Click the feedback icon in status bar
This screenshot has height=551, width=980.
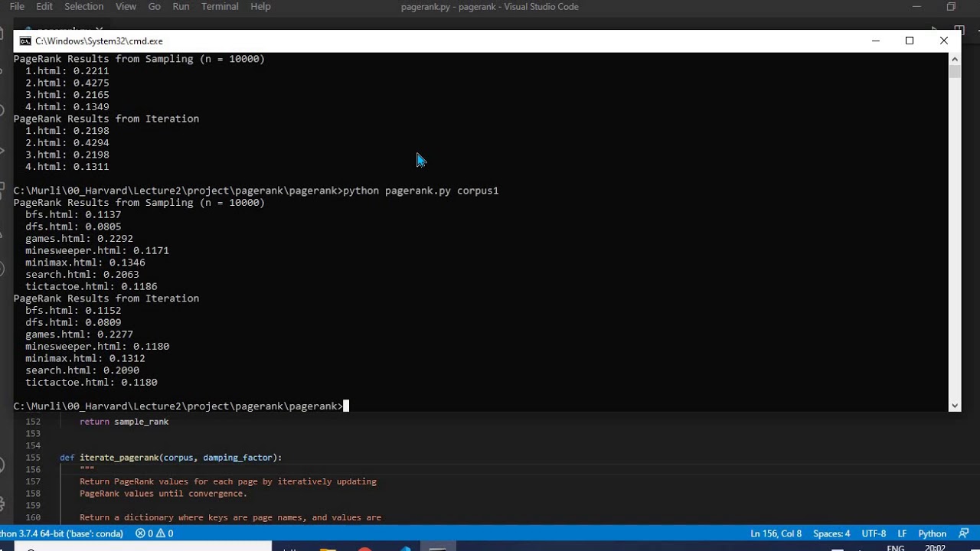[x=963, y=533]
